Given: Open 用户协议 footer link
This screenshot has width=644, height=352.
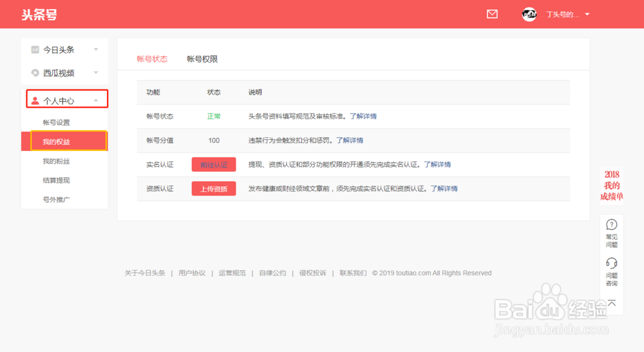Looking at the screenshot, I should pos(192,273).
